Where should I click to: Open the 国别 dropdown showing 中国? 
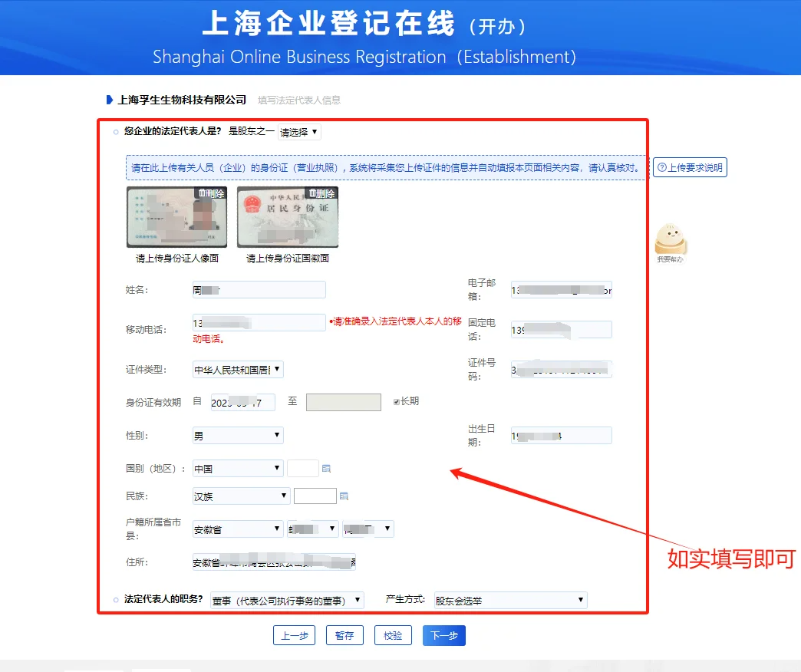pyautogui.click(x=238, y=468)
